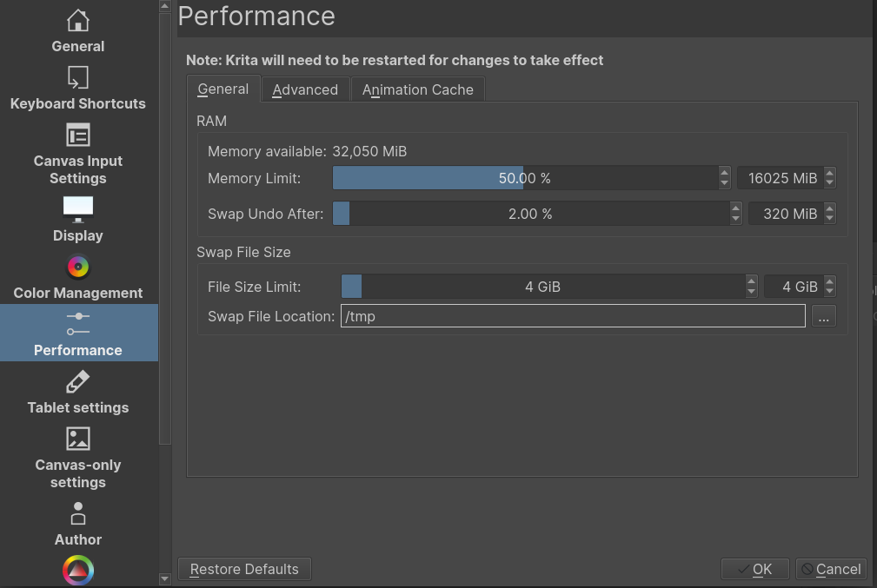The height and width of the screenshot is (588, 877).
Task: Confirm settings with the OK button
Action: (754, 569)
